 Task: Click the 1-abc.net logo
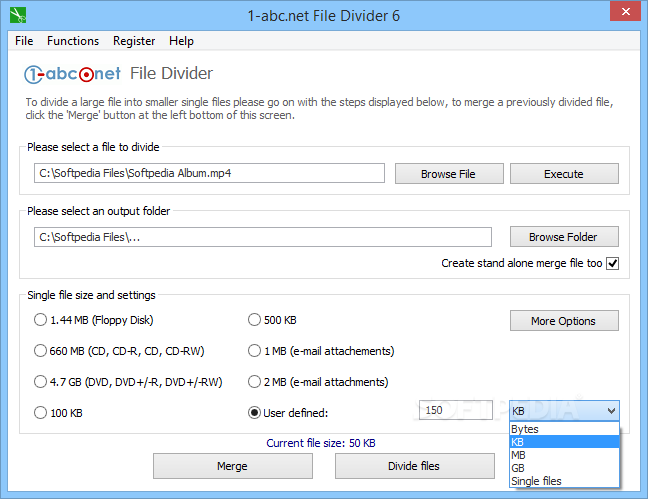click(x=72, y=74)
